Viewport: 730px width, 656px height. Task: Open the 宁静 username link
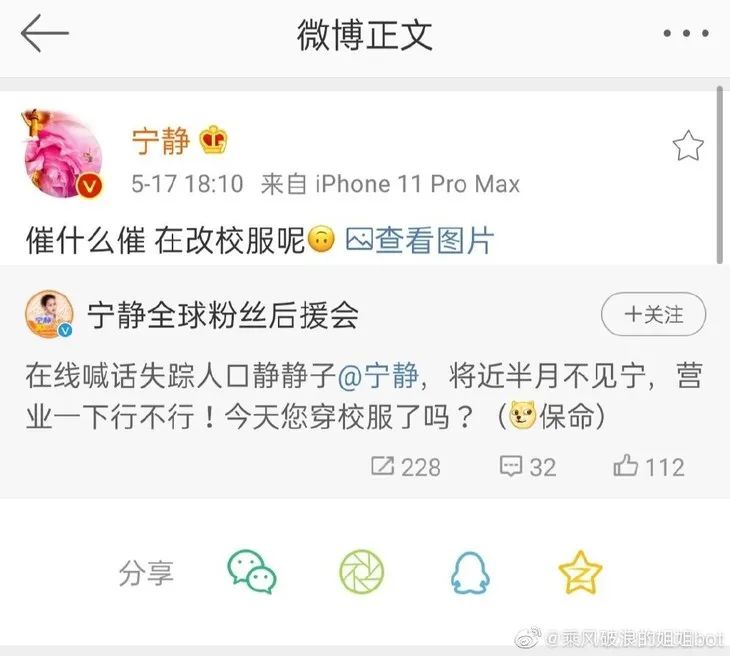(x=161, y=142)
